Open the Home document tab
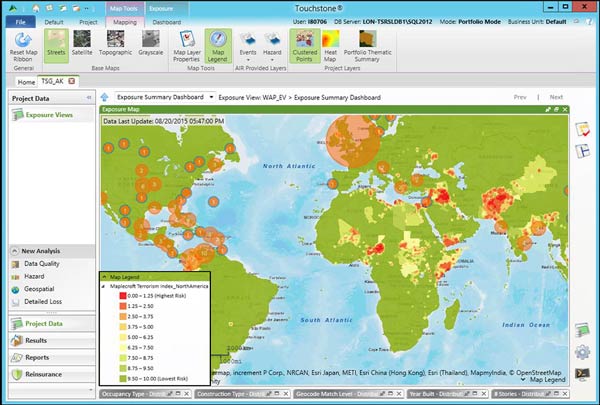 pyautogui.click(x=26, y=82)
